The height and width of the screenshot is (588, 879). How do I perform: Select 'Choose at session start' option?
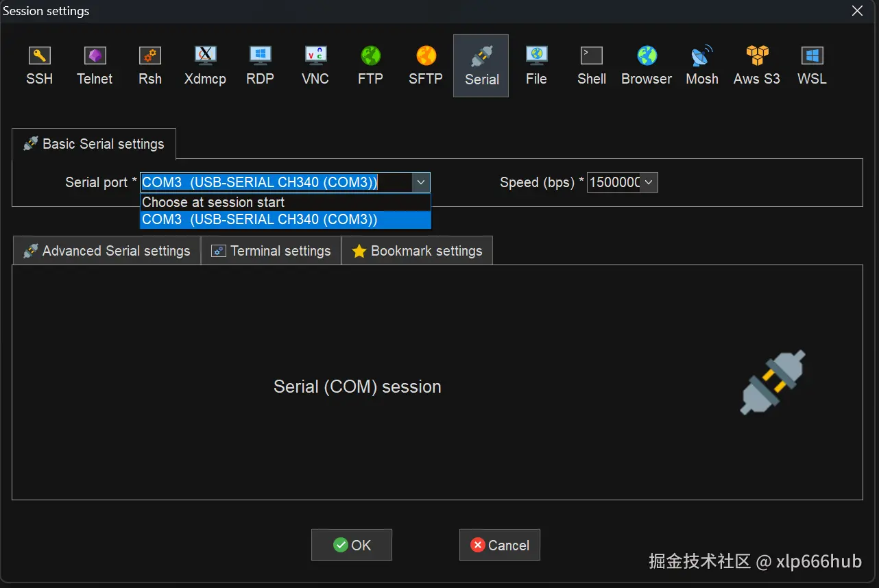coord(285,202)
